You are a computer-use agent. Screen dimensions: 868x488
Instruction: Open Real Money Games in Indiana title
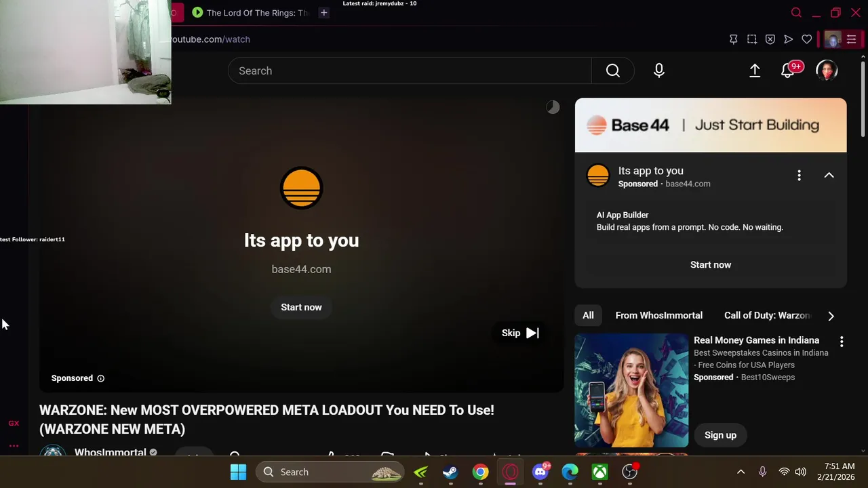(x=756, y=340)
